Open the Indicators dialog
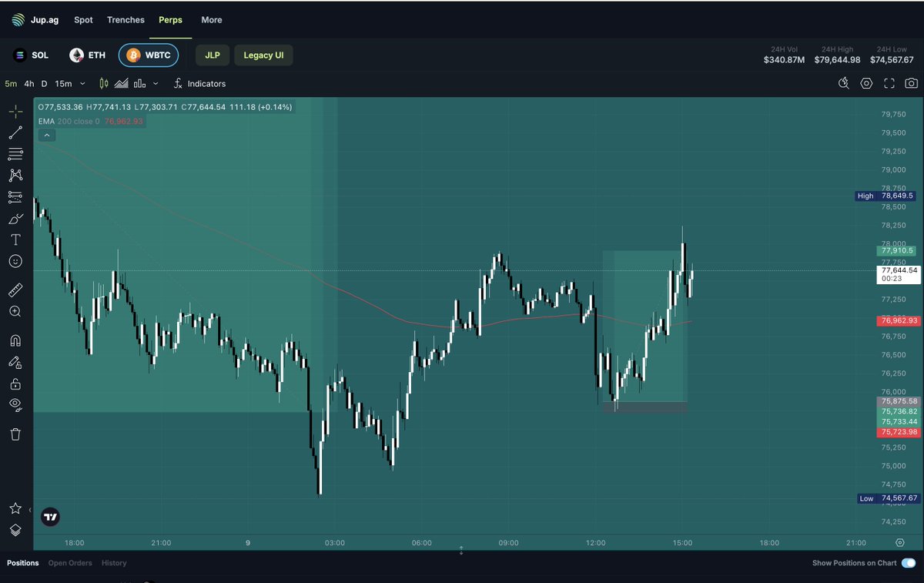Screen dimensions: 924x583 pos(199,83)
